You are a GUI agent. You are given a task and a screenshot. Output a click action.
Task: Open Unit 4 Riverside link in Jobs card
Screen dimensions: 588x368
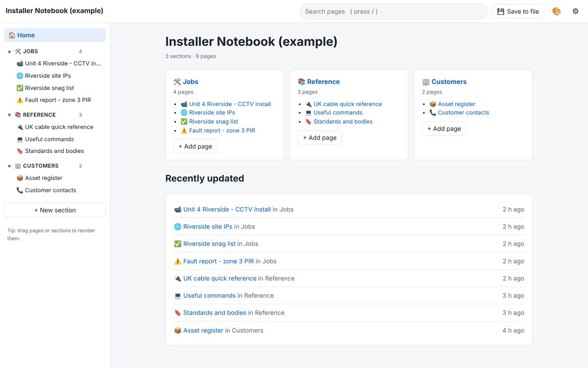(x=225, y=104)
